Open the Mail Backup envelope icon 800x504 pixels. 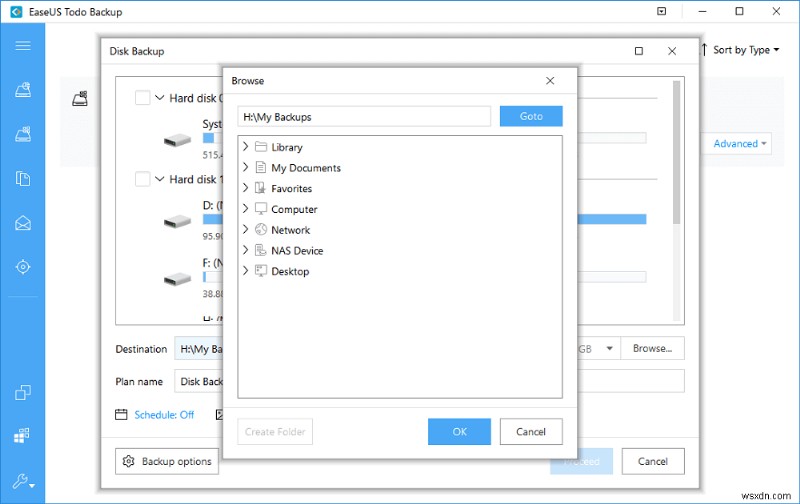click(x=22, y=223)
